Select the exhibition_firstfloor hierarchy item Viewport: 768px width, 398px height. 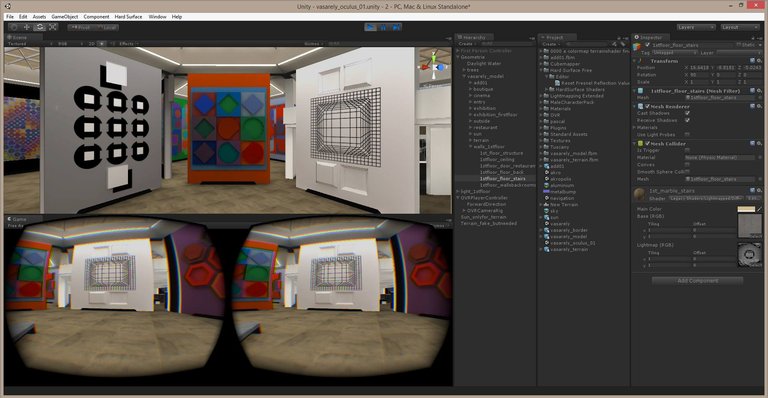coord(495,115)
